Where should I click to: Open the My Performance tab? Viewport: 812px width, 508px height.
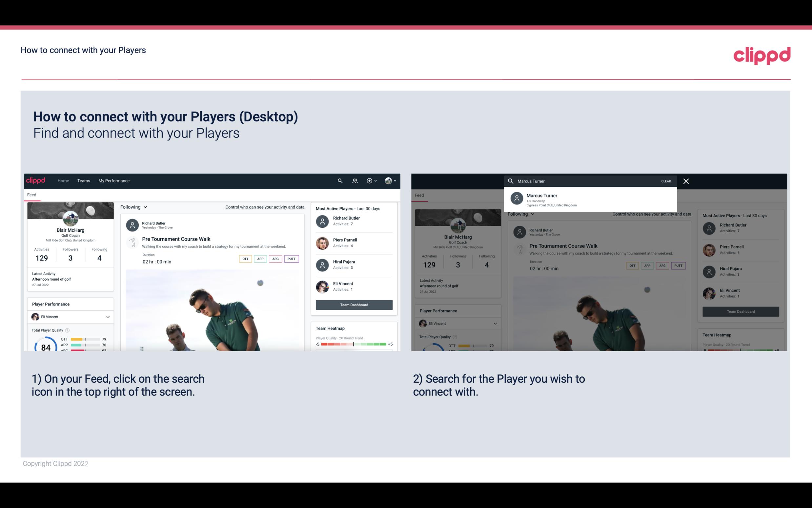pyautogui.click(x=114, y=180)
